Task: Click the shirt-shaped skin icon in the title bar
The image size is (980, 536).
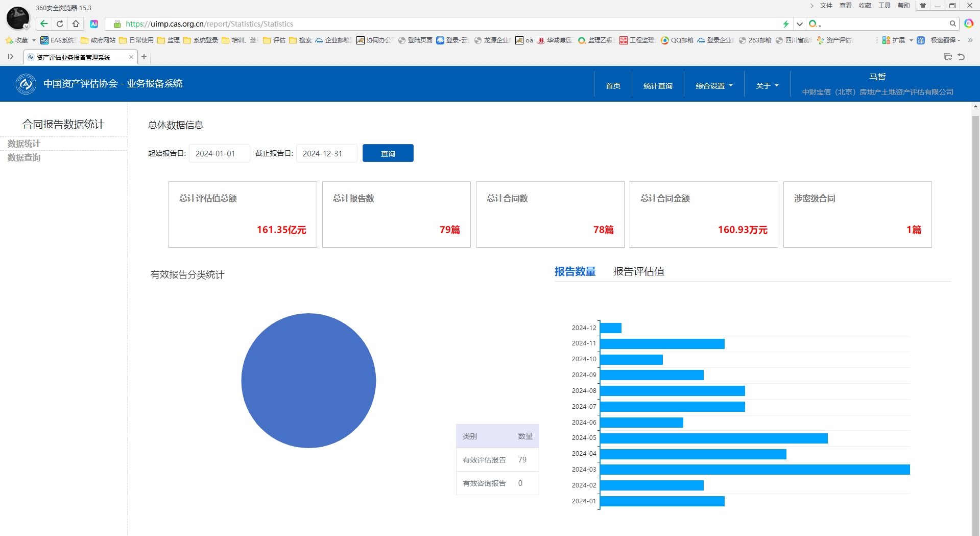Action: (x=923, y=6)
